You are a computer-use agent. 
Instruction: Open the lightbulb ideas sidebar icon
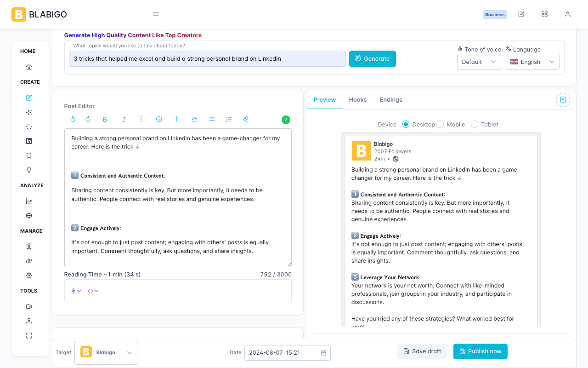29,170
